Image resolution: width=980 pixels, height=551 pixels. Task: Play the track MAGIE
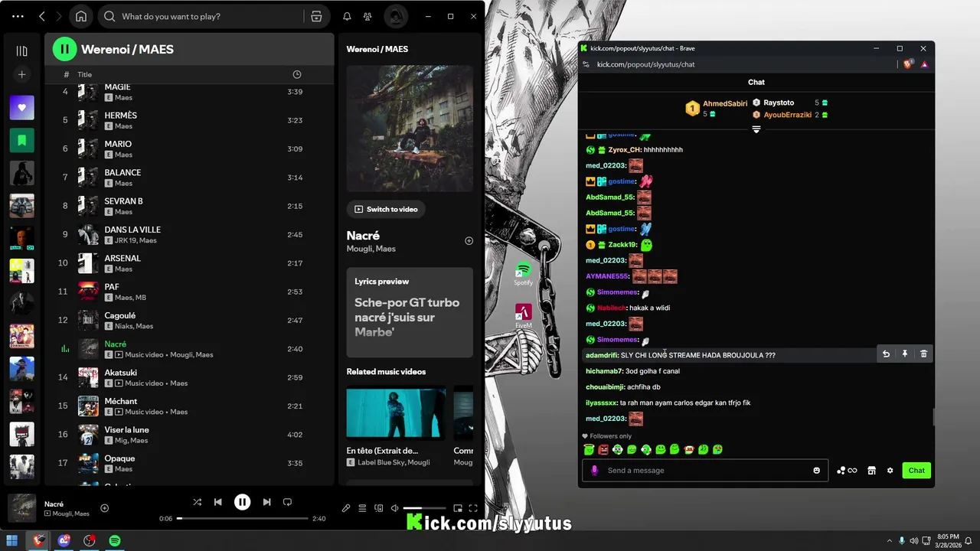[x=189, y=92]
